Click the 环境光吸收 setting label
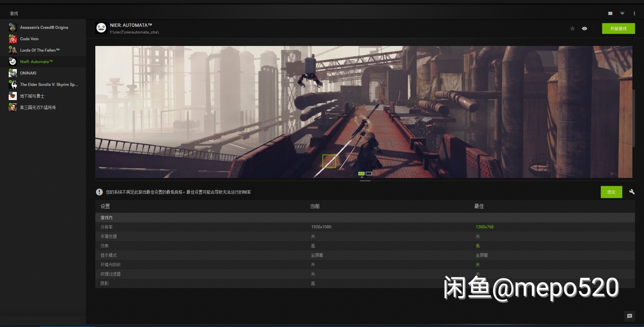This screenshot has height=327, width=644. 111,265
